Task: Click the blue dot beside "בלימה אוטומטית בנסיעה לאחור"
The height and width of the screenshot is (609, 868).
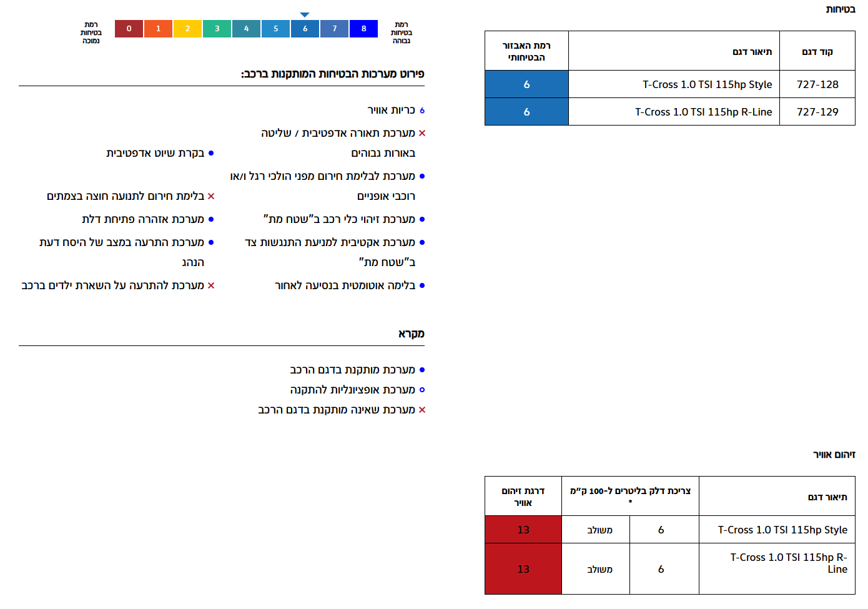Action: (x=422, y=285)
